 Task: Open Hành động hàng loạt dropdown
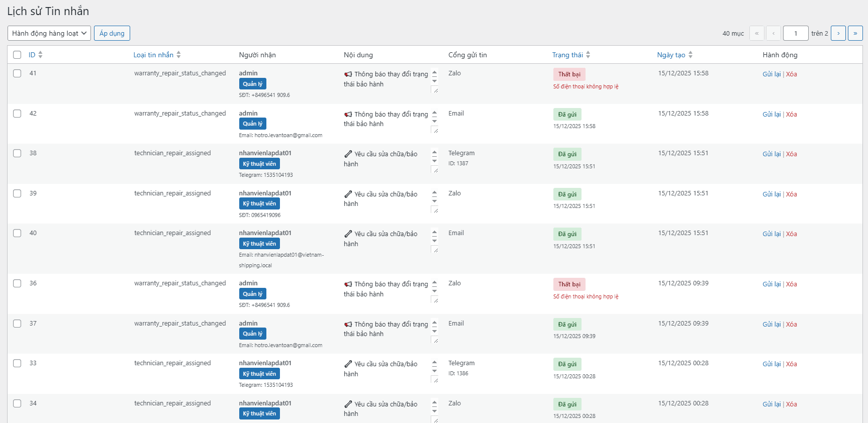[49, 33]
